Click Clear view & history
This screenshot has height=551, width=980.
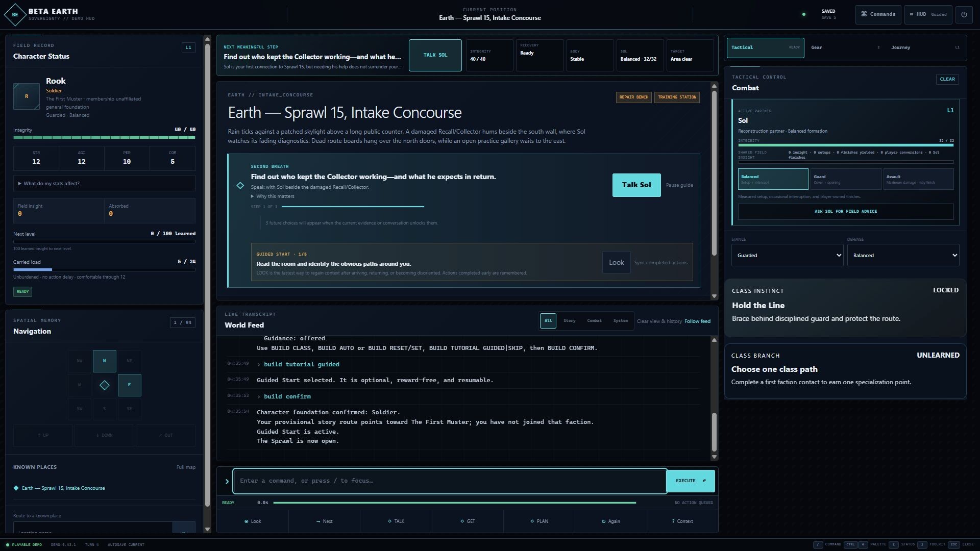coord(659,321)
